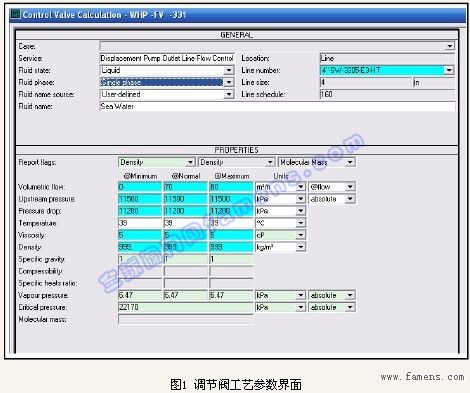The height and width of the screenshot is (393, 470).
Task: Open the first Report flags Density dropdown
Action: pyautogui.click(x=190, y=162)
